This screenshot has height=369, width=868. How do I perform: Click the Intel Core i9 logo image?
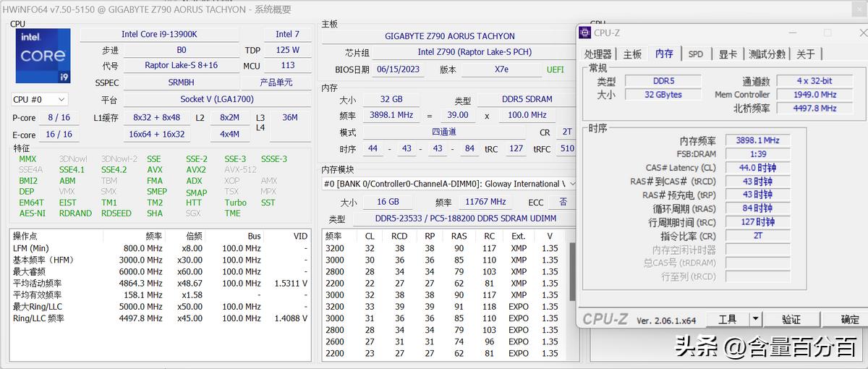pyautogui.click(x=43, y=56)
